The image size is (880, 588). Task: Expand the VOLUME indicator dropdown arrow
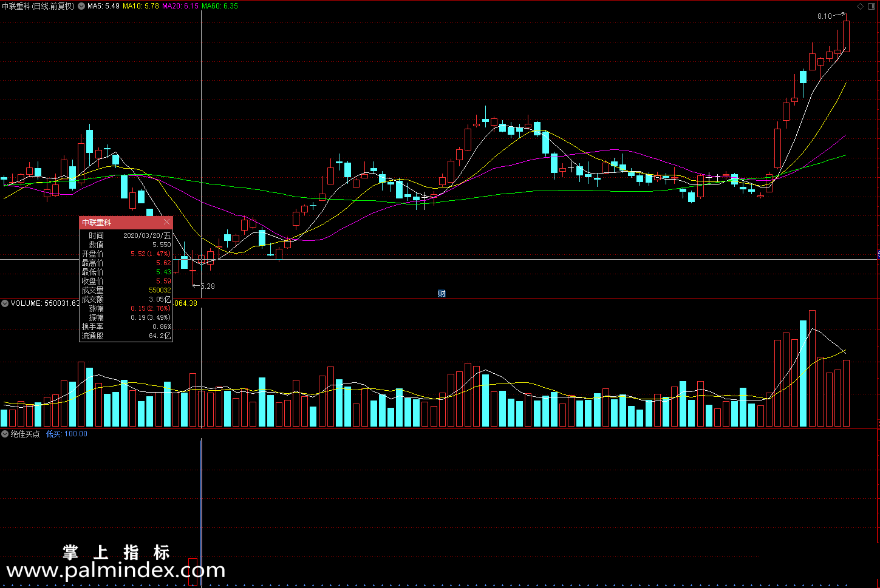coord(5,303)
